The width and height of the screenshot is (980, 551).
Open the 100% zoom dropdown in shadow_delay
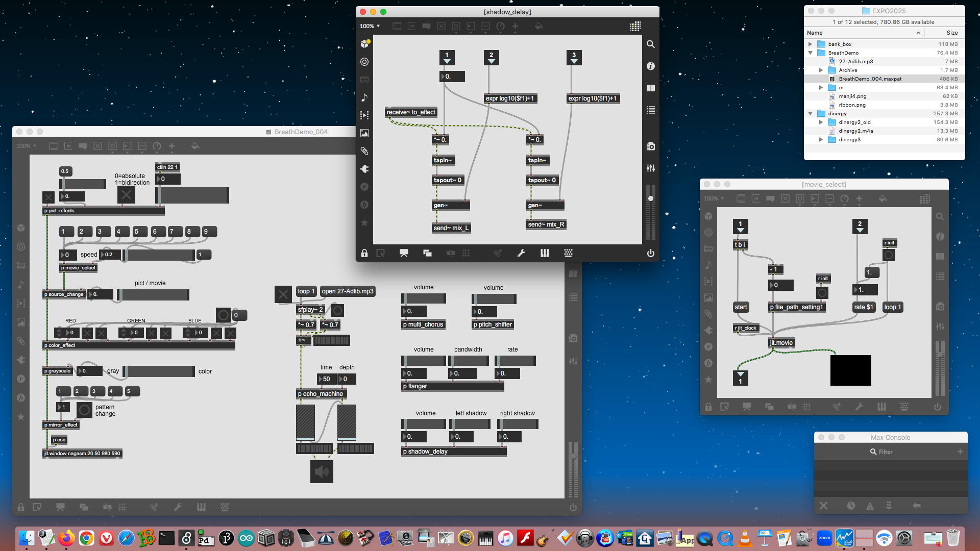[x=370, y=26]
